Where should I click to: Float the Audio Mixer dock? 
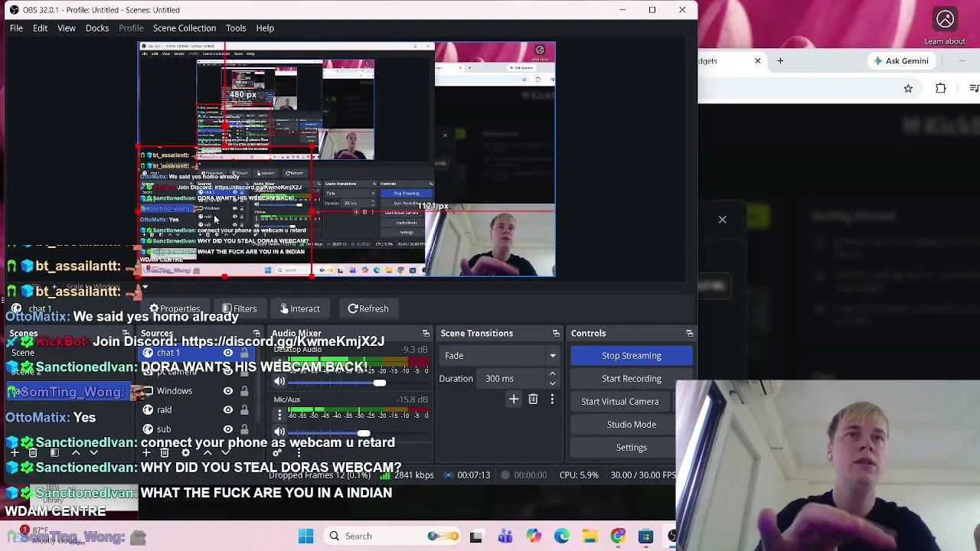(426, 334)
